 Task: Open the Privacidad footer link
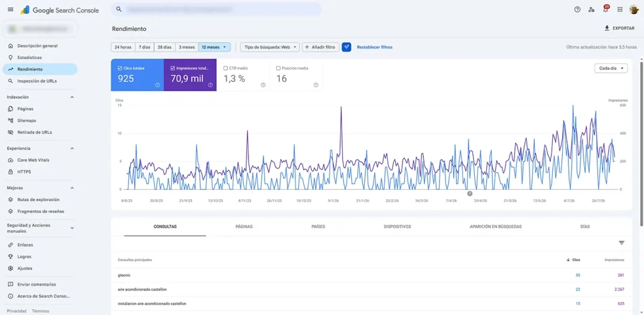16,311
